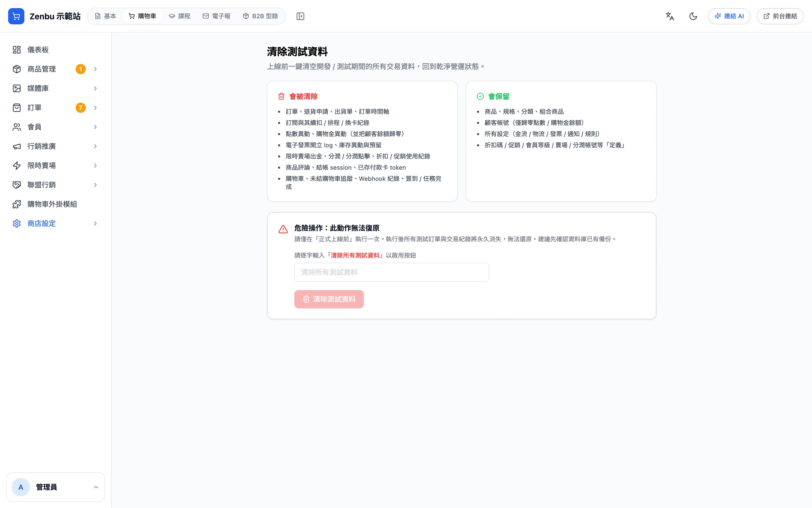Switch to the 基本 tab

105,16
